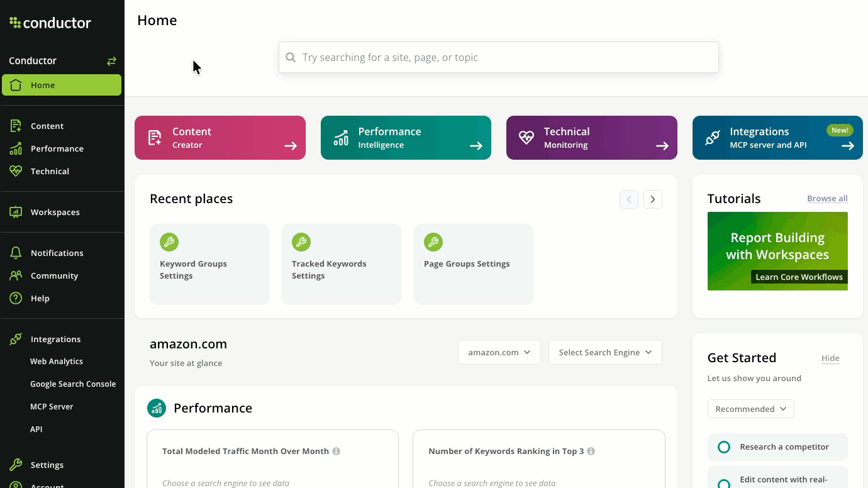Image resolution: width=868 pixels, height=488 pixels.
Task: Click the Settings wrench sidebar icon
Action: point(16,465)
